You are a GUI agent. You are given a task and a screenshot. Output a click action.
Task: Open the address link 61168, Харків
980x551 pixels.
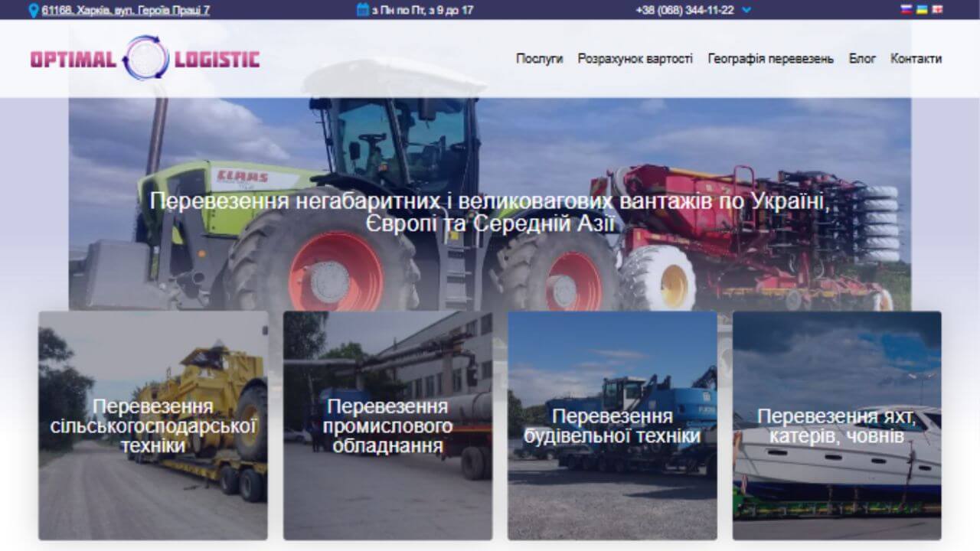[x=126, y=10]
